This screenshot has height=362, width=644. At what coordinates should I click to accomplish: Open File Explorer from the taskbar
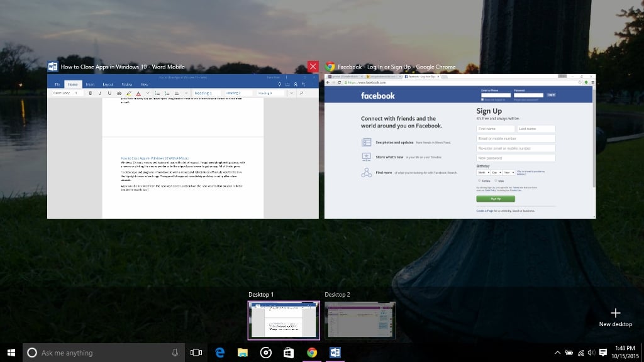243,353
